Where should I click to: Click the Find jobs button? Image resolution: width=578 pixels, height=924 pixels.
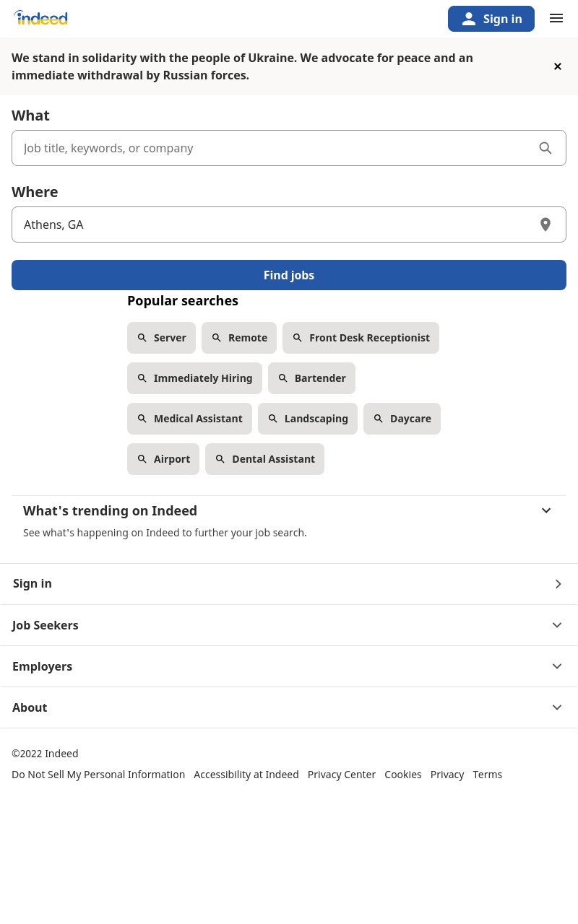coord(289,275)
